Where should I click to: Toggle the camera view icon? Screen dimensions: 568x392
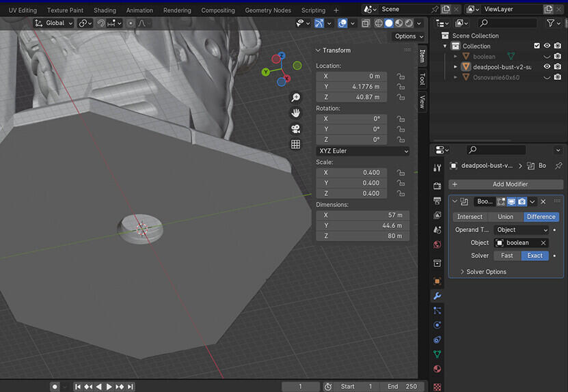click(x=295, y=128)
